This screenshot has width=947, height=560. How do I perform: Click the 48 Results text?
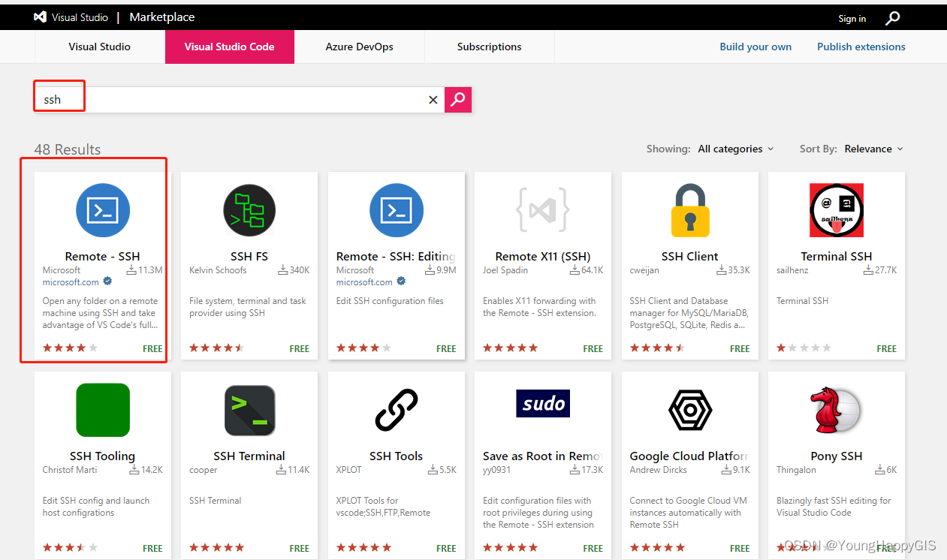(68, 149)
